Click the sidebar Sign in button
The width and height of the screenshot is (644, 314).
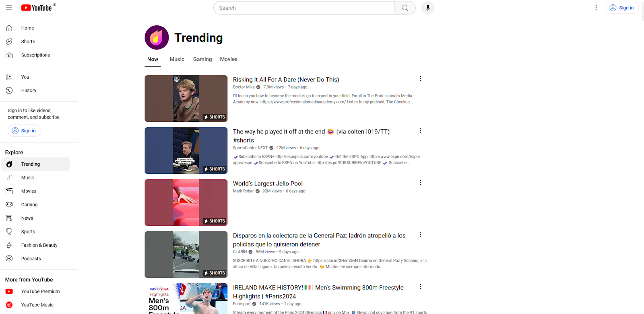coord(24,131)
